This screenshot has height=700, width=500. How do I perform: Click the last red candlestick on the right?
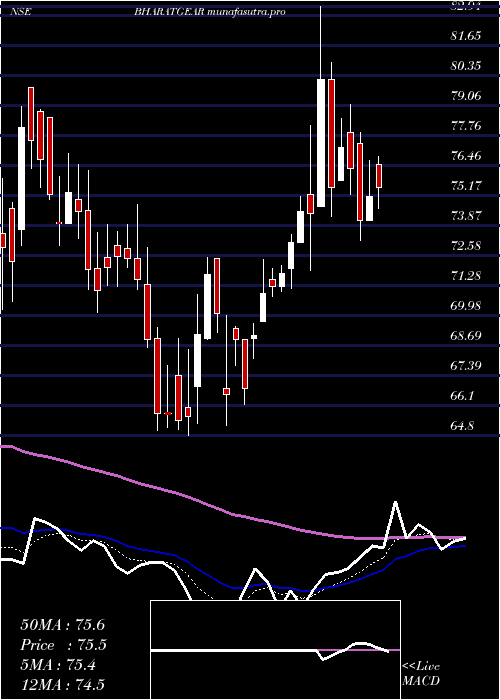(x=379, y=176)
